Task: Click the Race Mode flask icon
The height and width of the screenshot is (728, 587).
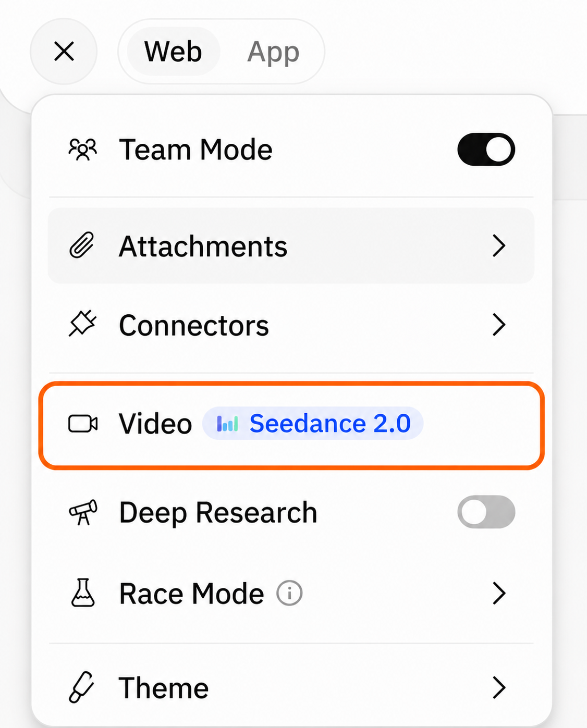Action: [x=83, y=593]
